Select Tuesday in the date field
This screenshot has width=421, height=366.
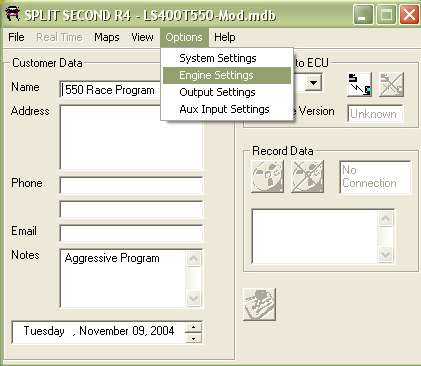tap(44, 331)
